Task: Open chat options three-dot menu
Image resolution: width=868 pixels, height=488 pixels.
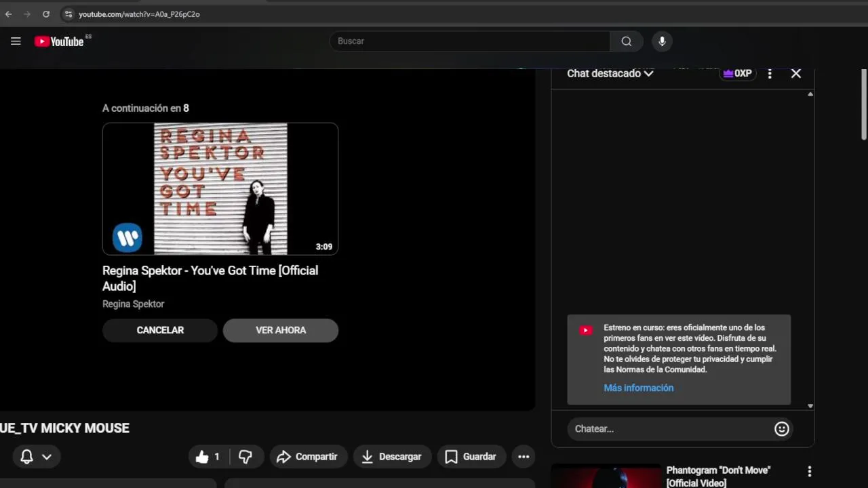Action: pos(770,73)
